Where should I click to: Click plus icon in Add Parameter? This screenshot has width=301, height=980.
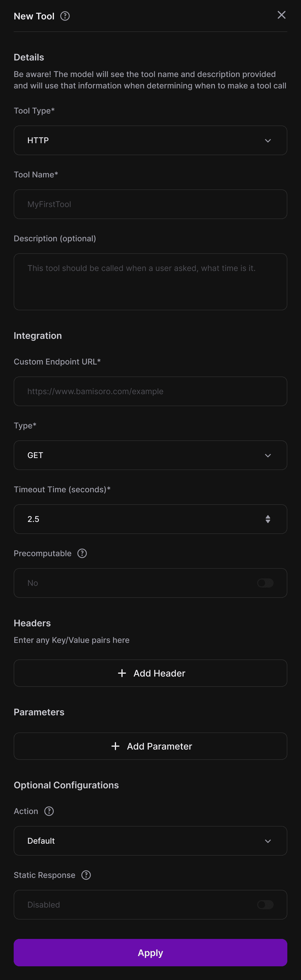(115, 746)
